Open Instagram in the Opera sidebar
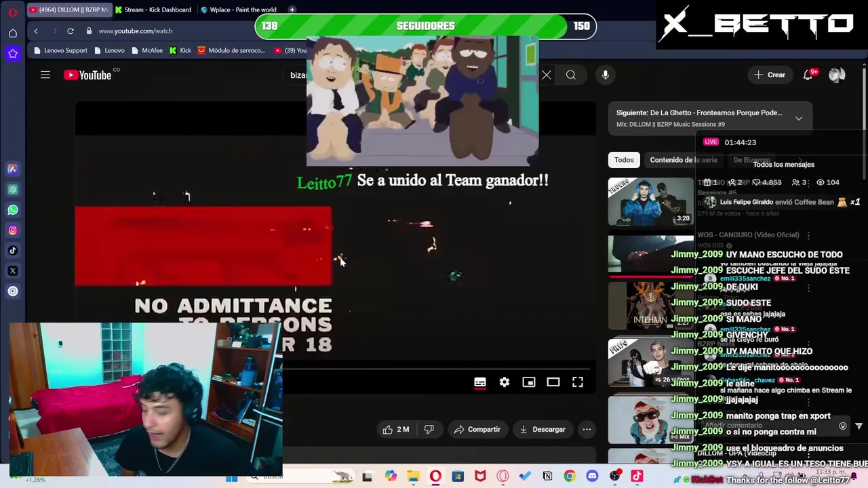Viewport: 868px width, 488px height. pyautogui.click(x=13, y=230)
